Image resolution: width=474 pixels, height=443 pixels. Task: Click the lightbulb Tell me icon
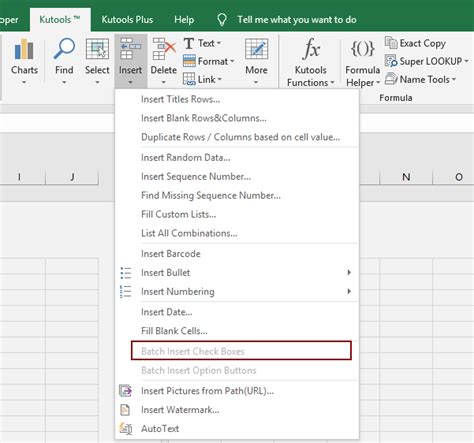(x=222, y=20)
